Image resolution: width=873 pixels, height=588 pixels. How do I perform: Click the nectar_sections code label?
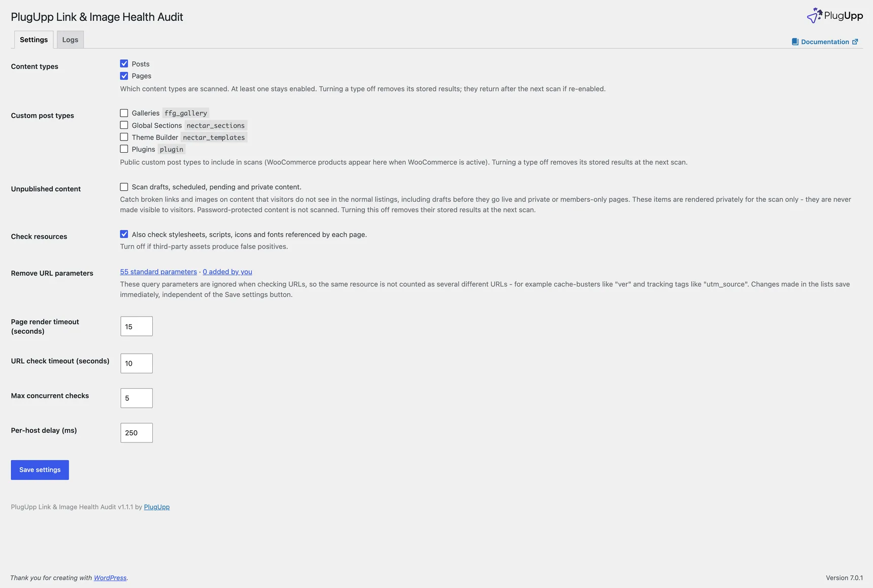pyautogui.click(x=216, y=125)
